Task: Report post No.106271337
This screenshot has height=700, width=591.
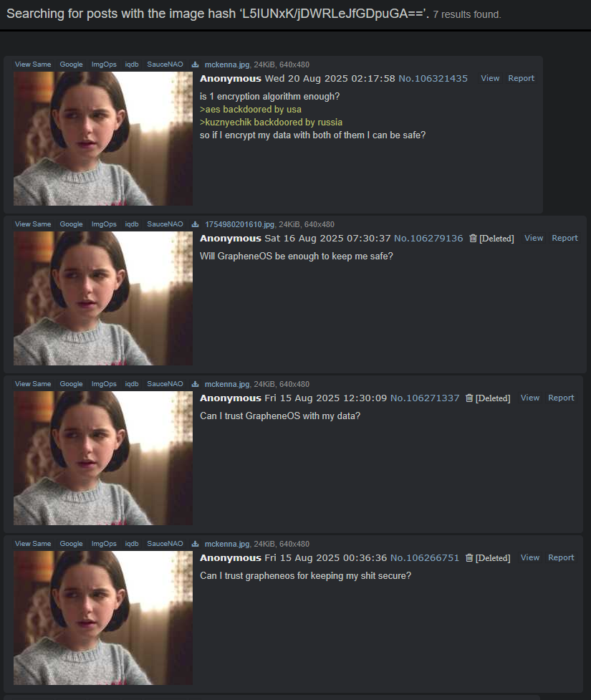Action: pyautogui.click(x=561, y=398)
